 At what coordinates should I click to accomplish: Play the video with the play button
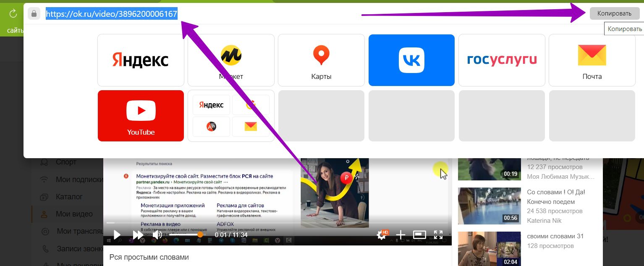(117, 235)
